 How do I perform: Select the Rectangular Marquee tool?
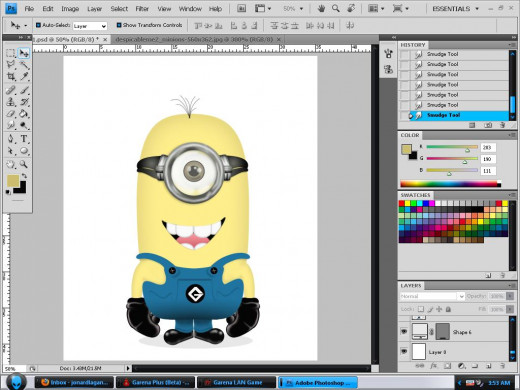click(10, 53)
